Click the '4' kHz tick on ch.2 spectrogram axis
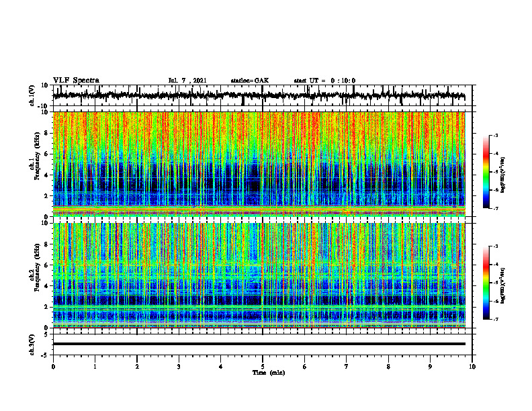This screenshot has width=532, height=411. [46, 286]
